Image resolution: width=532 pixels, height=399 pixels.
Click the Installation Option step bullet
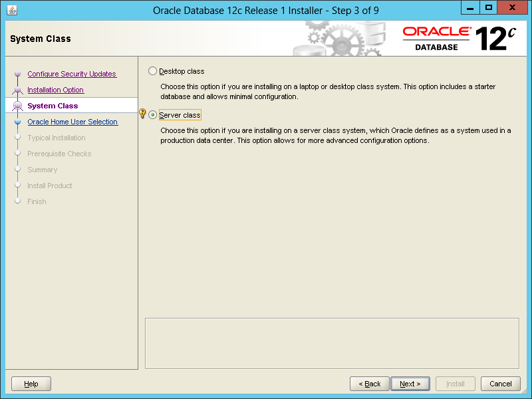coord(18,90)
